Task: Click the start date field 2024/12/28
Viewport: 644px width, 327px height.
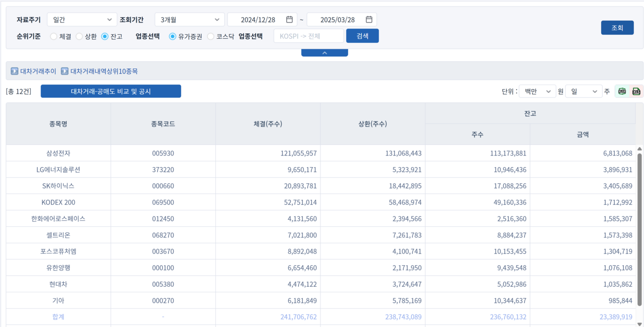Action: [x=262, y=20]
